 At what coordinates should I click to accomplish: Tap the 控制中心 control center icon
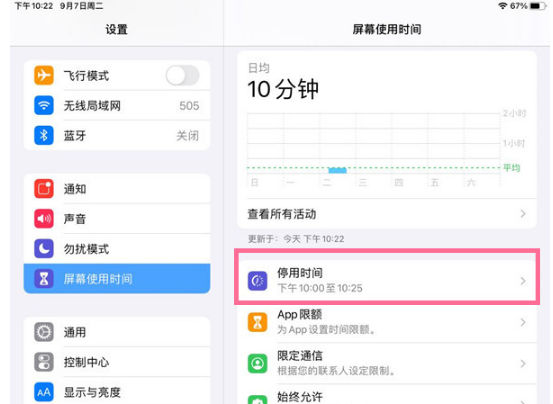click(x=44, y=362)
